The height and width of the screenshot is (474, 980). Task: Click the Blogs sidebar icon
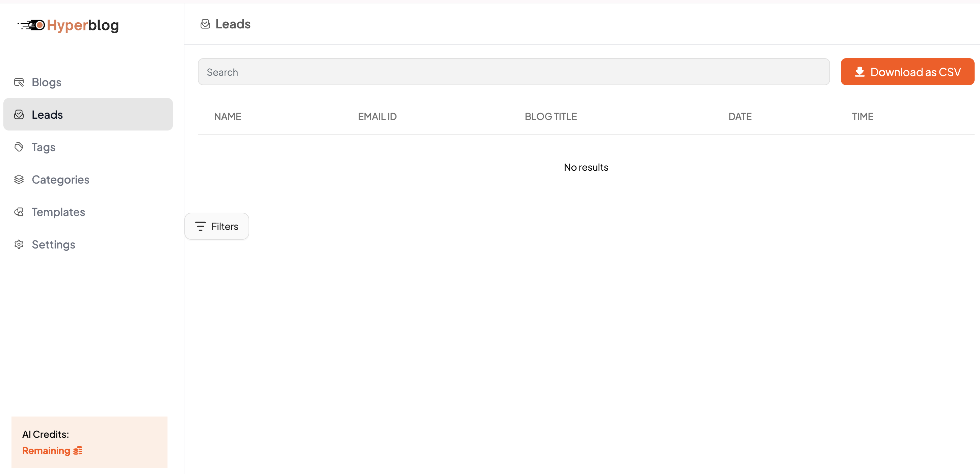tap(19, 82)
